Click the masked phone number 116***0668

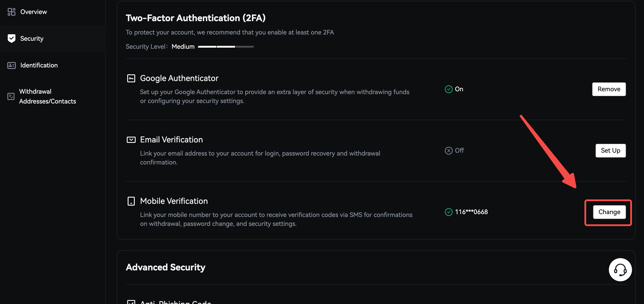(x=471, y=212)
